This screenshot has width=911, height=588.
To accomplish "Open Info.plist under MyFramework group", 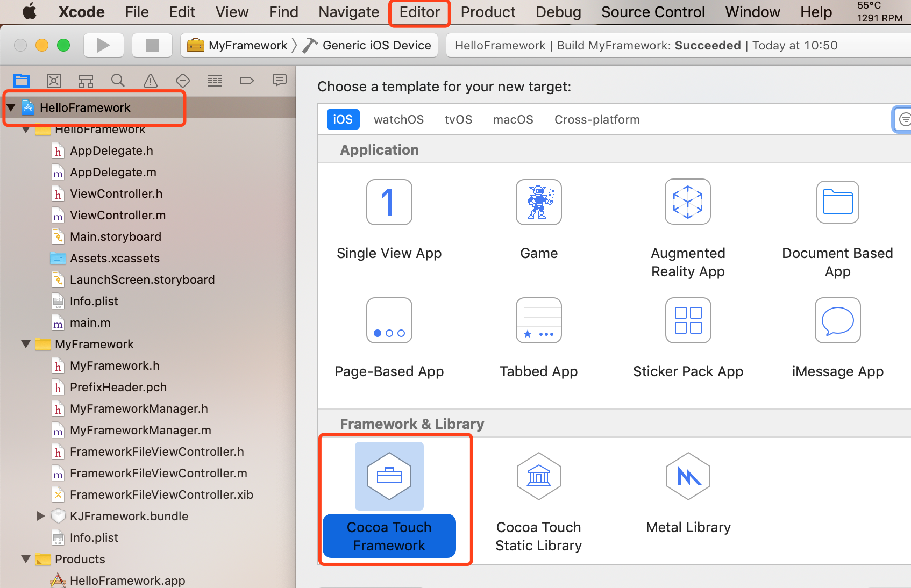I will 94,537.
